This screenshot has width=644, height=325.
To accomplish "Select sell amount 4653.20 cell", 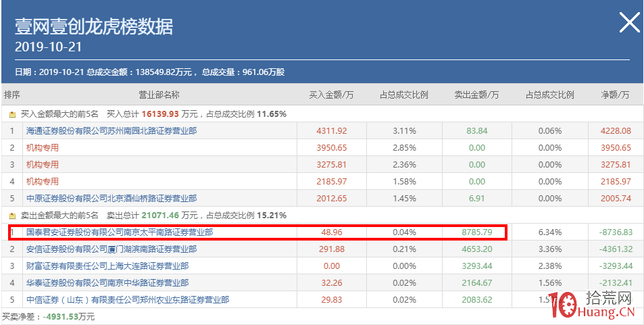I will click(x=477, y=249).
